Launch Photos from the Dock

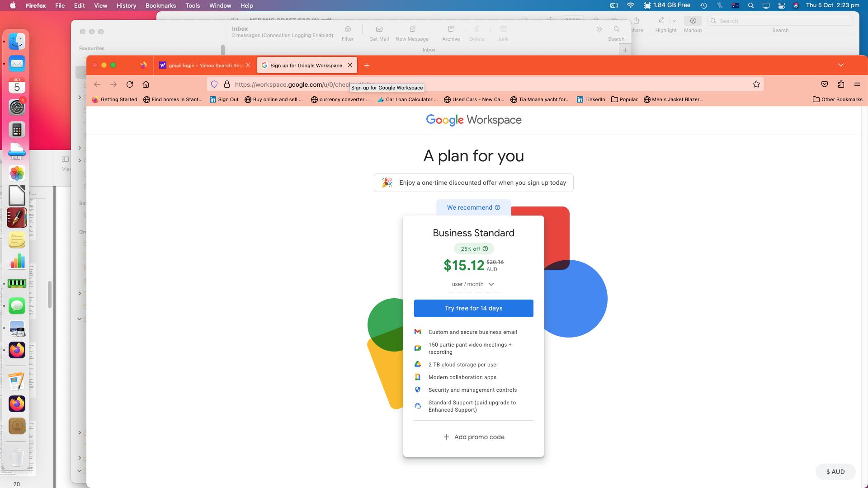17,173
